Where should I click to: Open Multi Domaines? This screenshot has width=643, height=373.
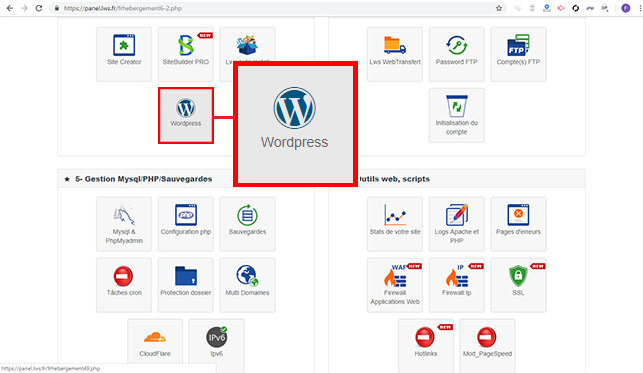[247, 285]
